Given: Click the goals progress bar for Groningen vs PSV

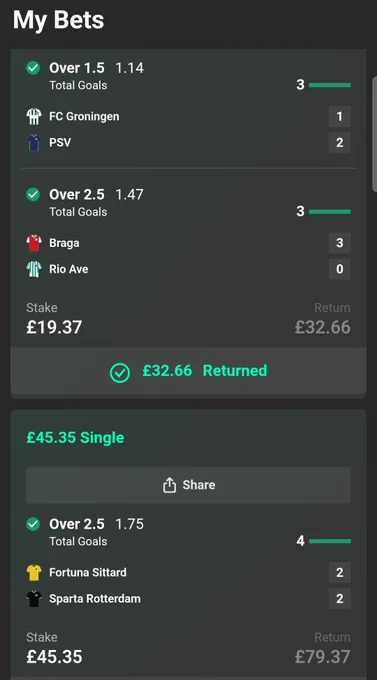Looking at the screenshot, I should [330, 85].
